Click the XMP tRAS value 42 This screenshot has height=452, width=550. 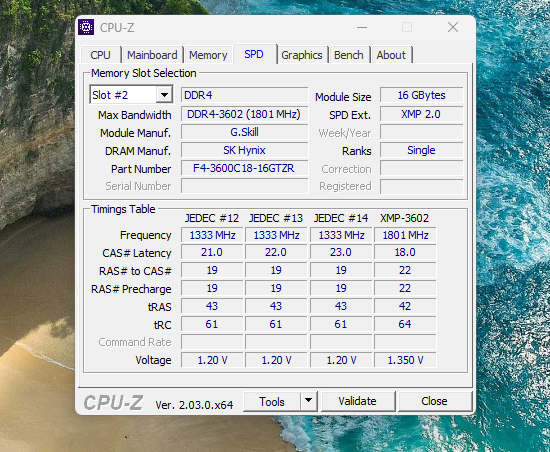coord(405,306)
